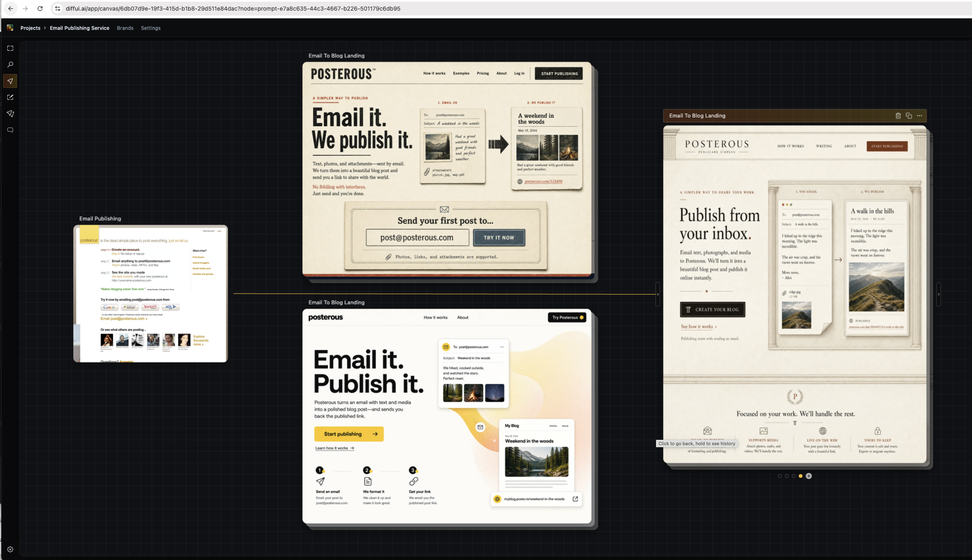Click the left edge connector arrow of selected card

658,294
